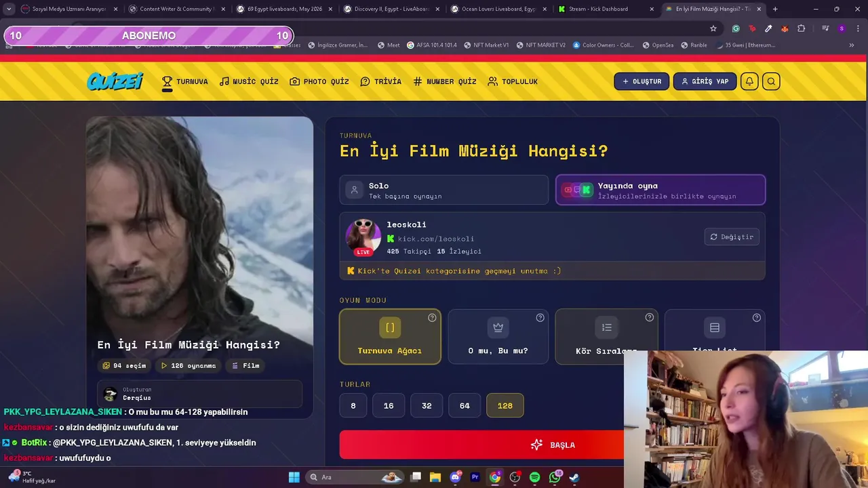Open the NUMBER QUIZ menu item
868x488 pixels.
pos(445,81)
